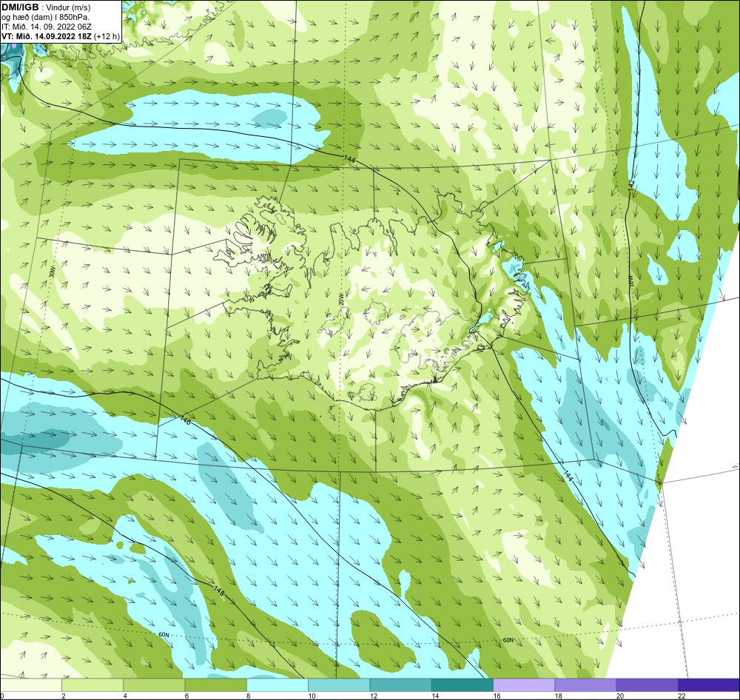Click the IT initial time 06Z line
Screen dimensions: 740x700
(46, 27)
